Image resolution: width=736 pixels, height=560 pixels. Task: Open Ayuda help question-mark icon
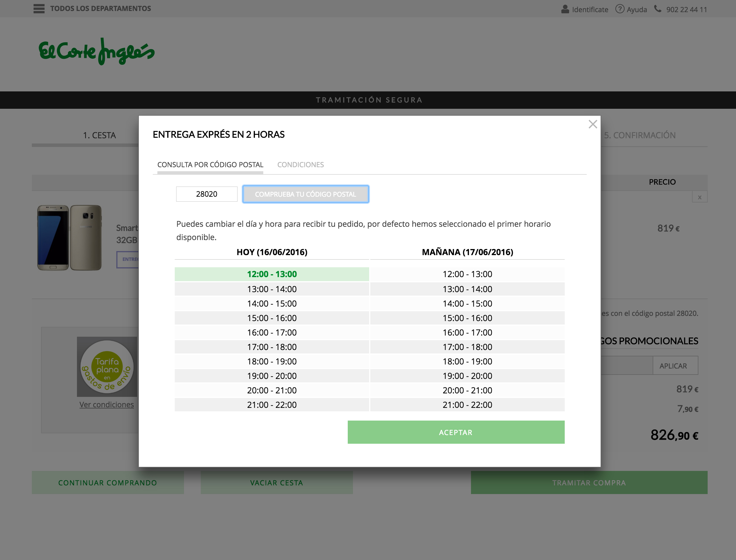coord(619,9)
